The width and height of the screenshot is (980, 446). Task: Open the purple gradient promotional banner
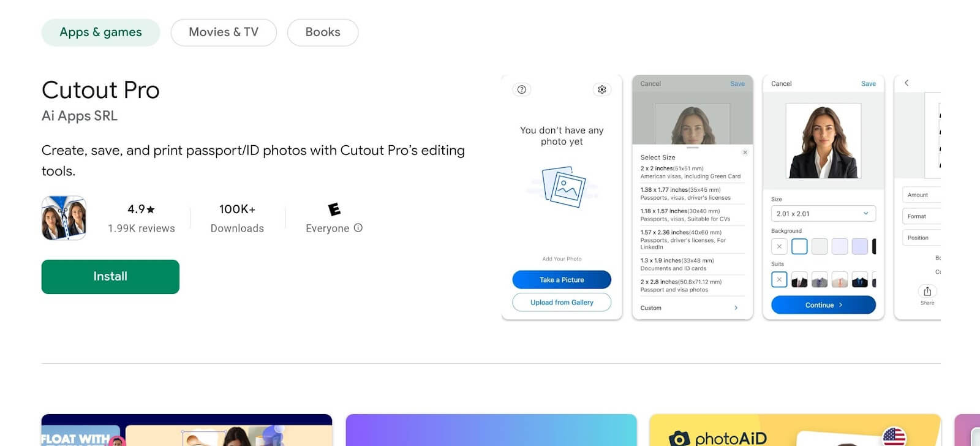click(491, 430)
